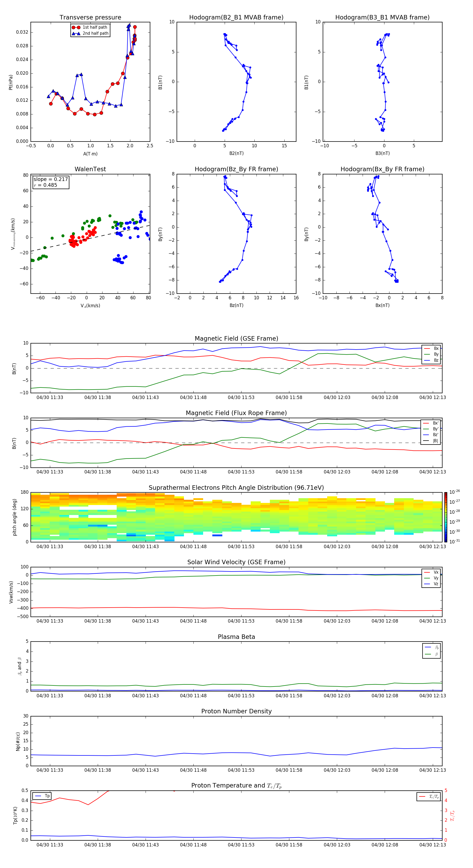Screen dimensions: 473x868
Task: Click the 'Tp' legend in temperature panel
Action: 42,796
